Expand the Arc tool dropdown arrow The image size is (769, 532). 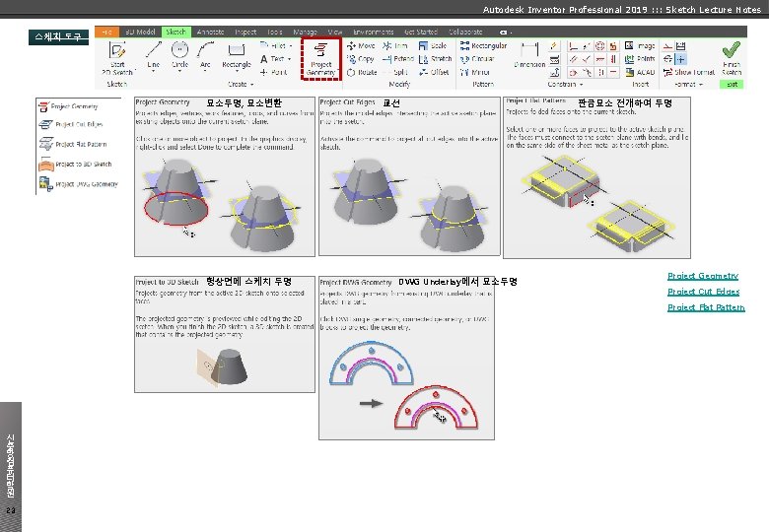(205, 72)
